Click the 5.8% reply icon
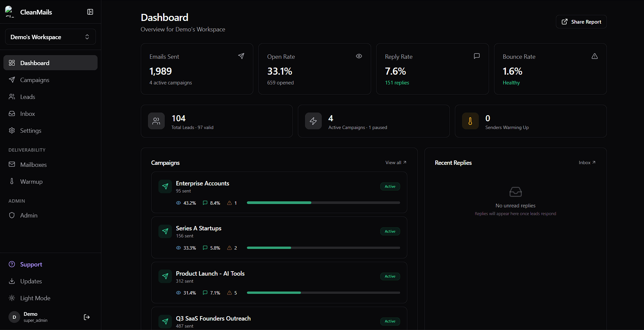 205,248
